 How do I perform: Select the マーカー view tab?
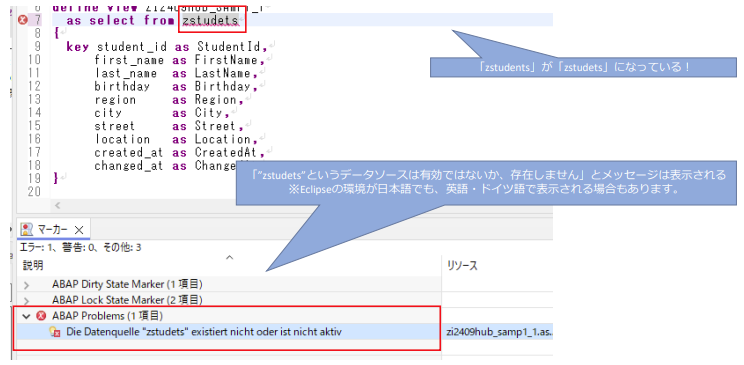click(x=53, y=230)
